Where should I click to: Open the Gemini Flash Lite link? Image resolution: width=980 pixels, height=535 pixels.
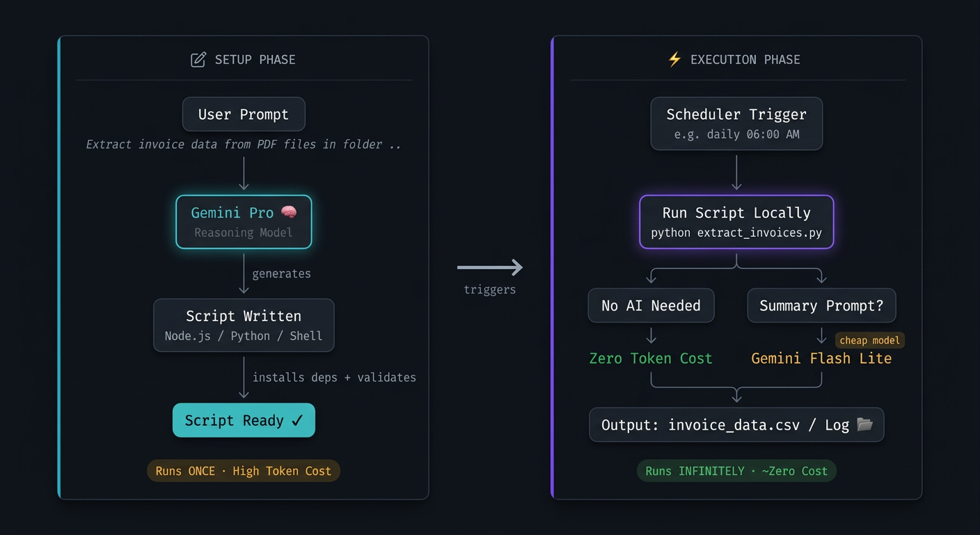(821, 358)
